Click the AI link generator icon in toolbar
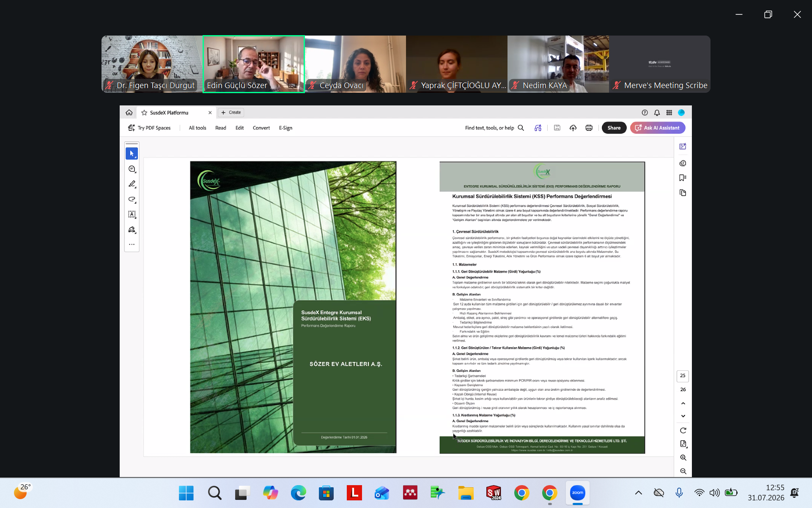This screenshot has width=812, height=508. click(538, 128)
